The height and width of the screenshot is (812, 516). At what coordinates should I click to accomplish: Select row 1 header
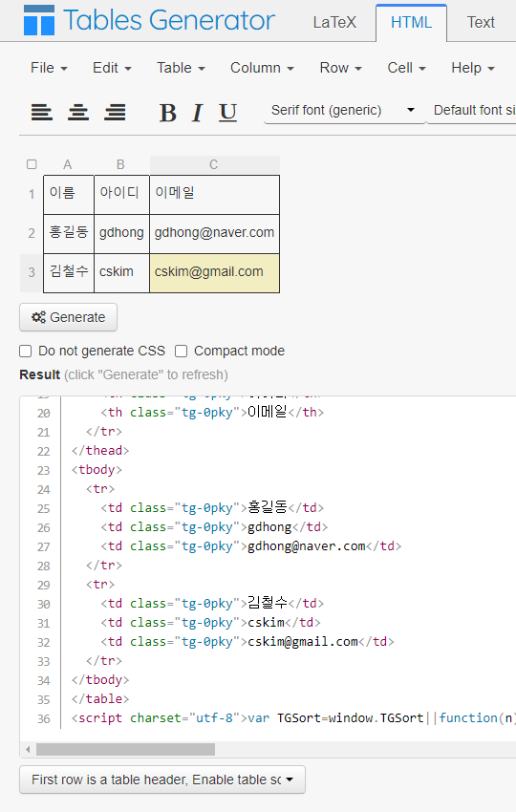click(32, 194)
